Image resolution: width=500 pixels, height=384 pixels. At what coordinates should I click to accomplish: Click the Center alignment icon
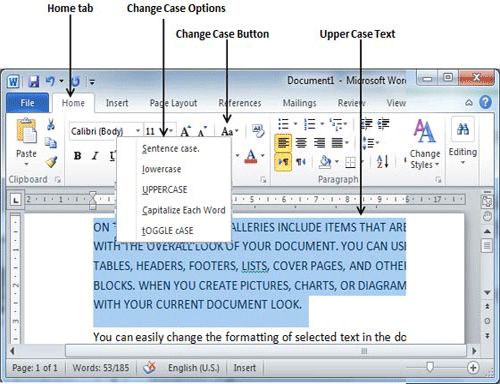pos(301,143)
